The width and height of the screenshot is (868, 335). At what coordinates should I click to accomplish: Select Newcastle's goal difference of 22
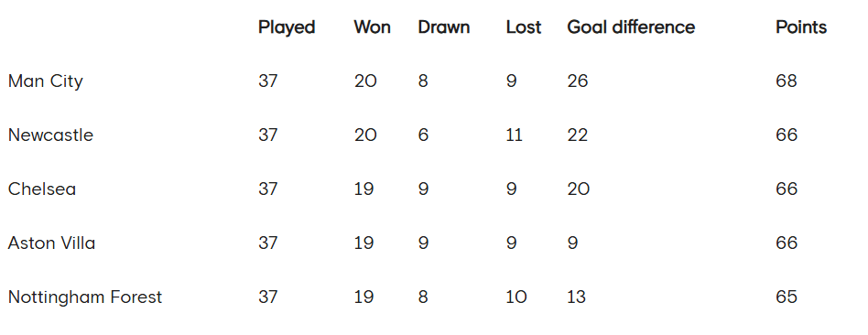coord(578,135)
